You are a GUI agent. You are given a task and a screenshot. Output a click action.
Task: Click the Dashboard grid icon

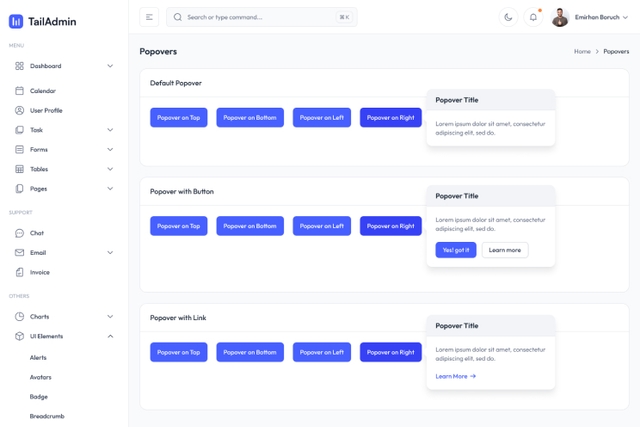pyautogui.click(x=19, y=66)
